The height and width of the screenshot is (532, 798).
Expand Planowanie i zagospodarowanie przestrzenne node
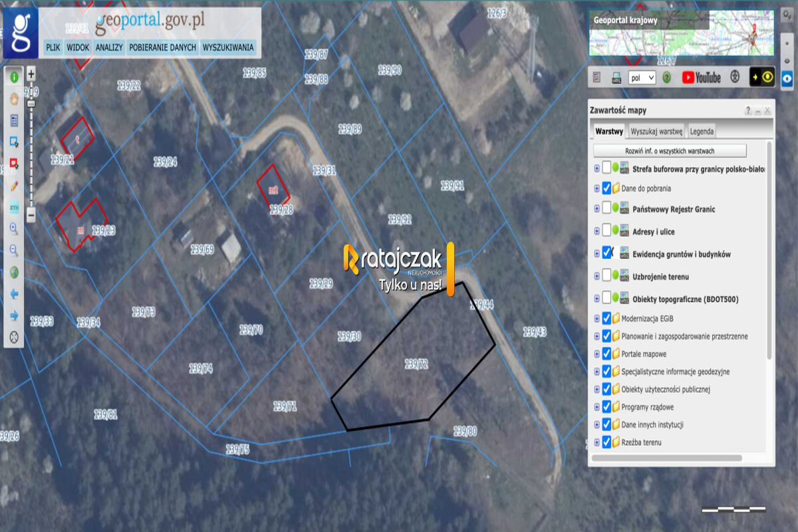[x=597, y=336]
